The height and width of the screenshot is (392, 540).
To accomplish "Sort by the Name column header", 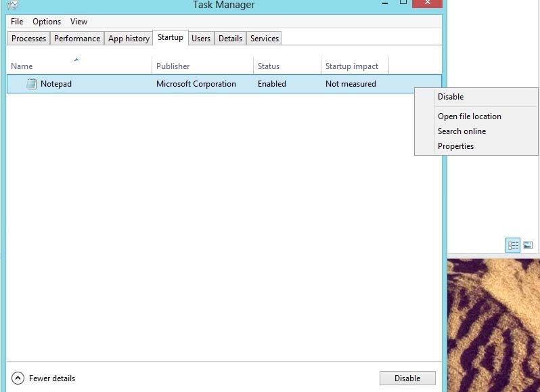I will click(79, 66).
